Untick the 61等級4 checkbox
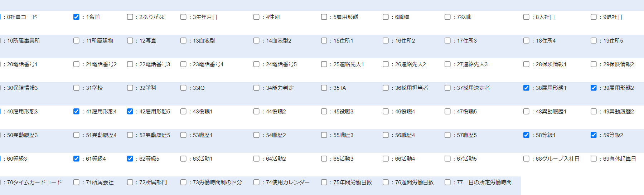Image resolution: width=644 pixels, height=195 pixels. click(x=76, y=159)
